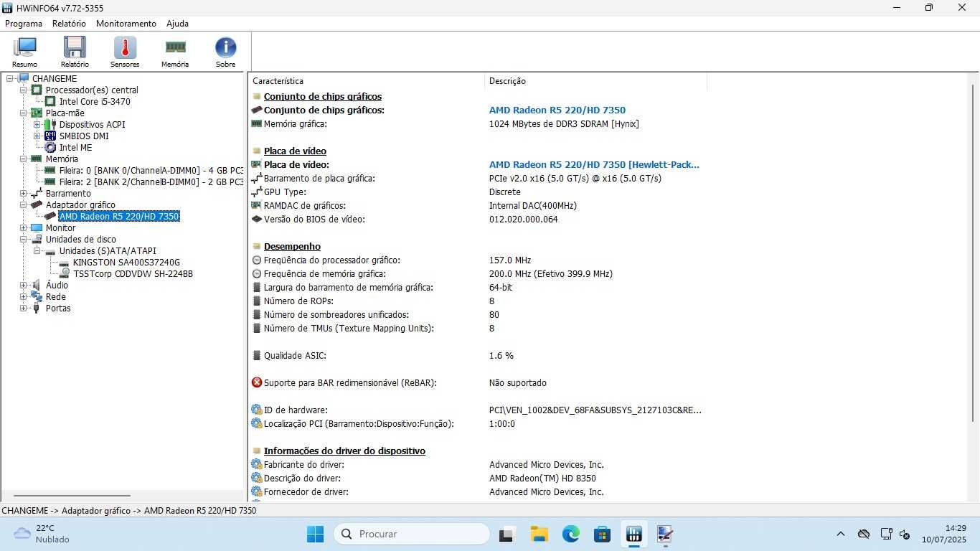Click the Monitor node icon
980x551 pixels.
click(37, 228)
